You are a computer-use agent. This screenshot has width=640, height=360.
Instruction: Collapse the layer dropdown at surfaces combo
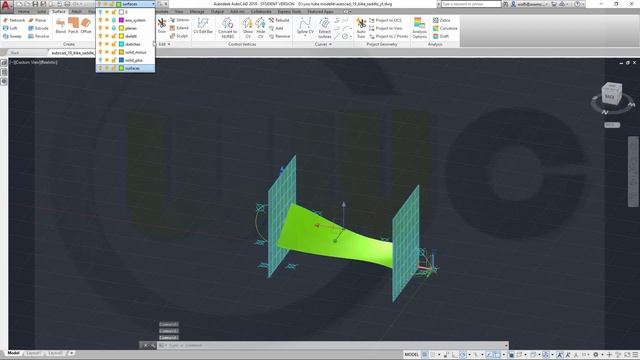(153, 4)
